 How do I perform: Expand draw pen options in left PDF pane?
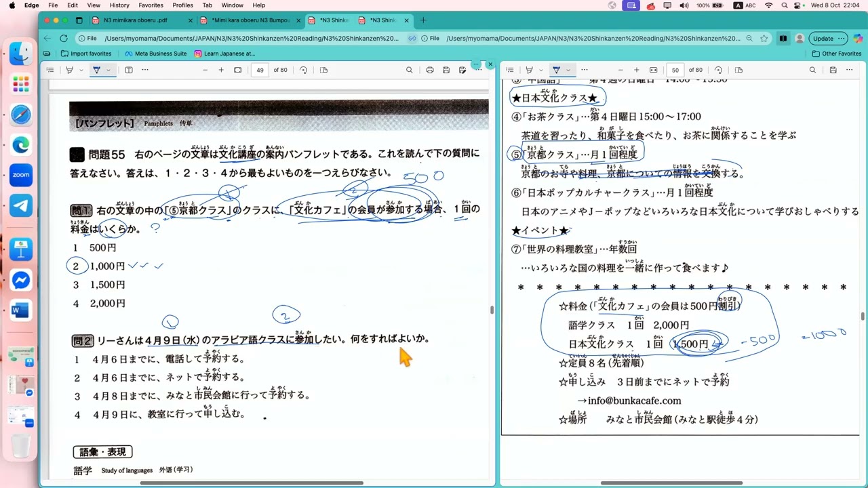coord(108,70)
